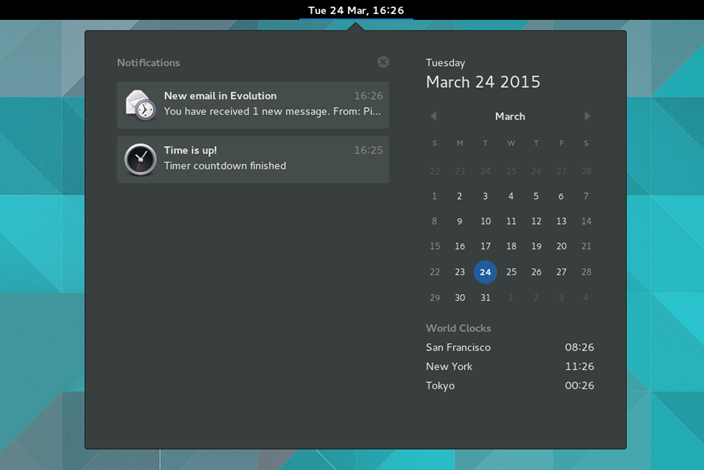
Task: Click the Notifications heading
Action: pos(149,63)
